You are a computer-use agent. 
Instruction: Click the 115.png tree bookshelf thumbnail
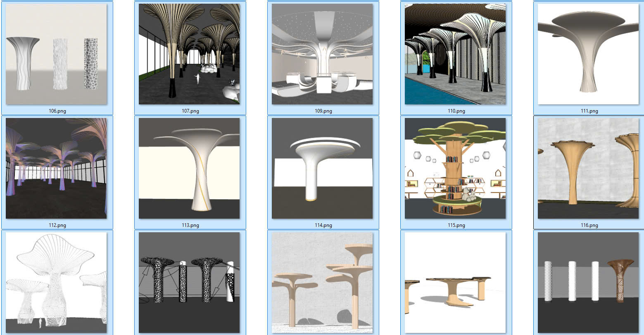[x=455, y=168]
